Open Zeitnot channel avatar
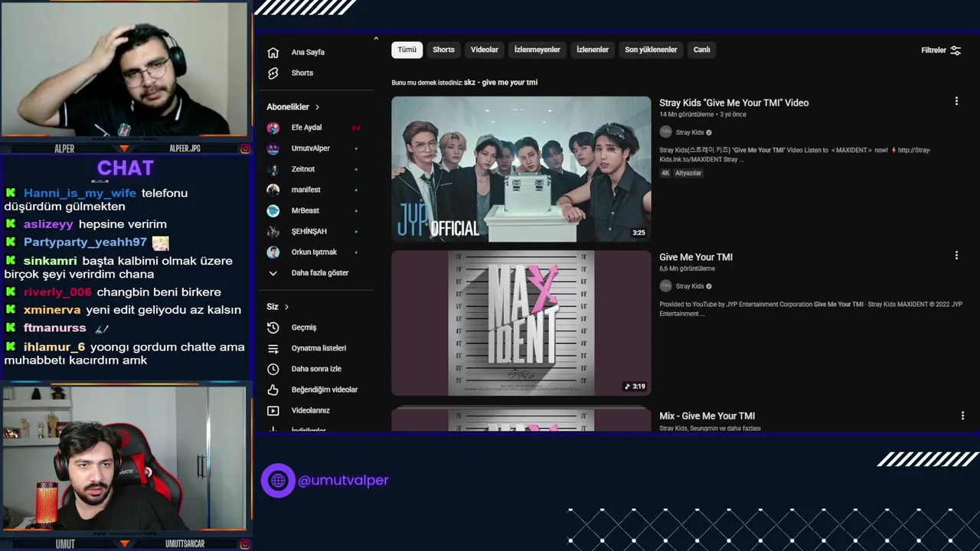Image resolution: width=980 pixels, height=551 pixels. click(x=273, y=169)
